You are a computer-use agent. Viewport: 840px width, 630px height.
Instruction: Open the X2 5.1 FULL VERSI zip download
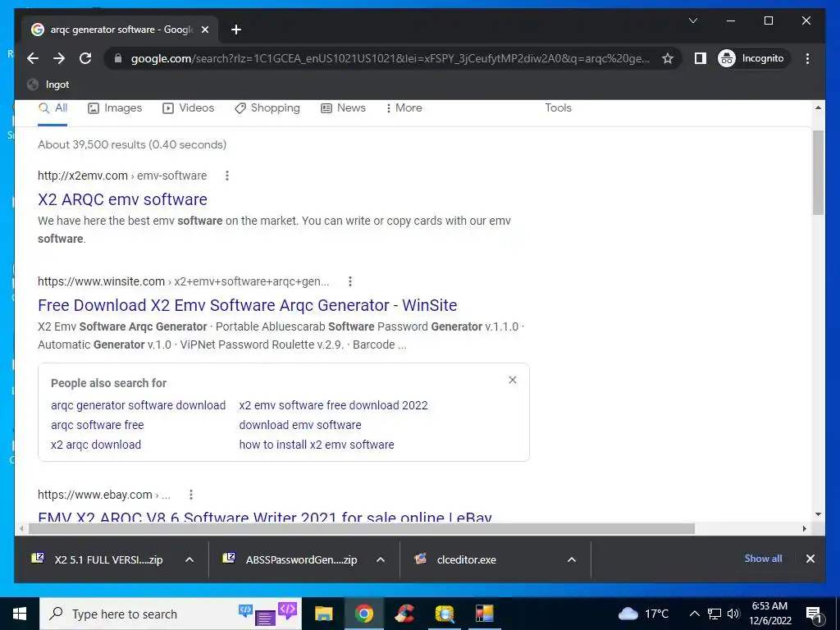[x=98, y=559]
